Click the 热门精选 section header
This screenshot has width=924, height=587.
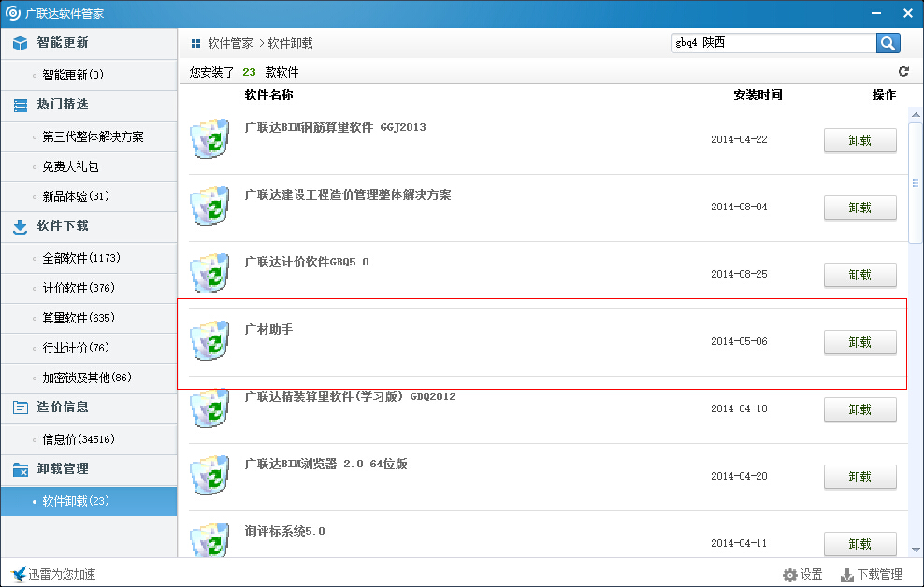pyautogui.click(x=89, y=105)
